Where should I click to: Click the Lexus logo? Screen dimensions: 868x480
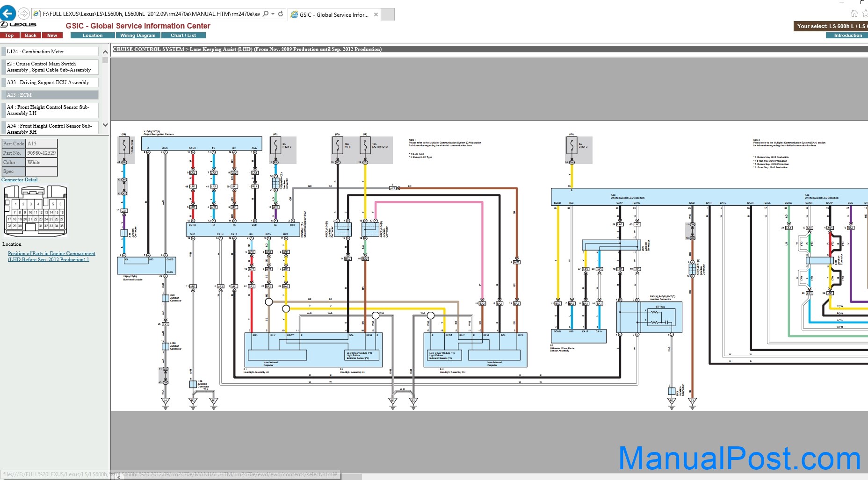[x=19, y=24]
